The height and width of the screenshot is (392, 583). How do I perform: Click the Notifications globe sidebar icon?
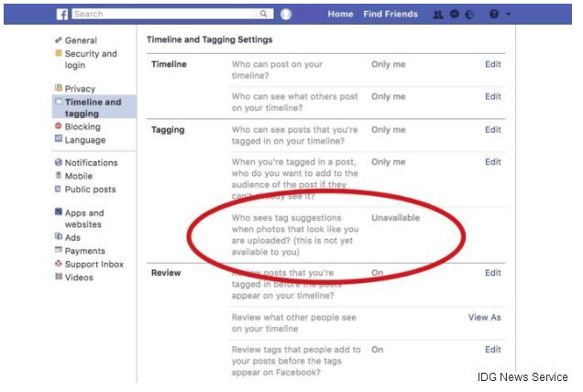pos(59,162)
